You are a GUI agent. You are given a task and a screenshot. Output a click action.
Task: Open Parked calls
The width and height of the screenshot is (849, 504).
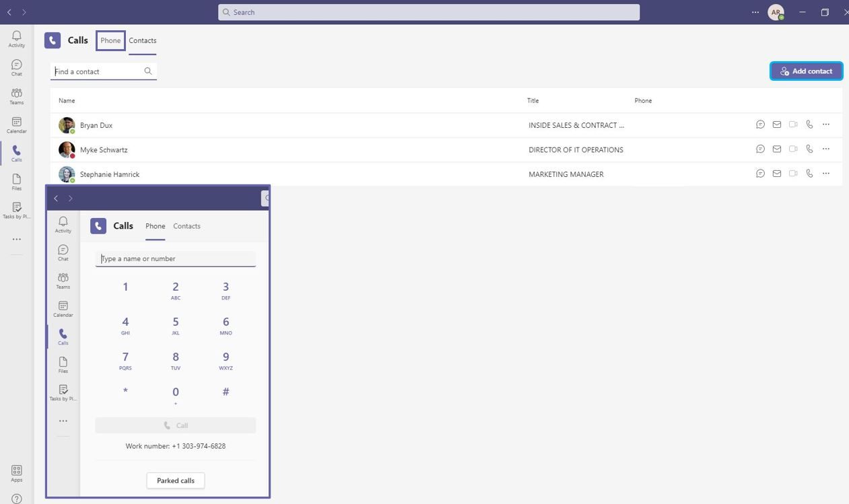click(176, 480)
